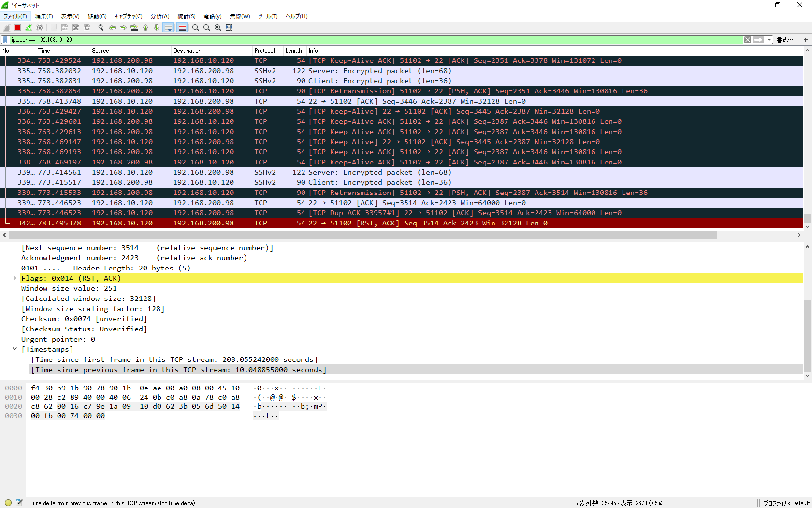This screenshot has width=812, height=508.
Task: Click the packet details vertical scrollbar thumb
Action: 807,335
